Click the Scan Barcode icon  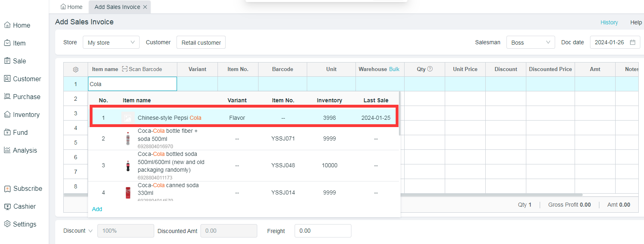tap(125, 69)
